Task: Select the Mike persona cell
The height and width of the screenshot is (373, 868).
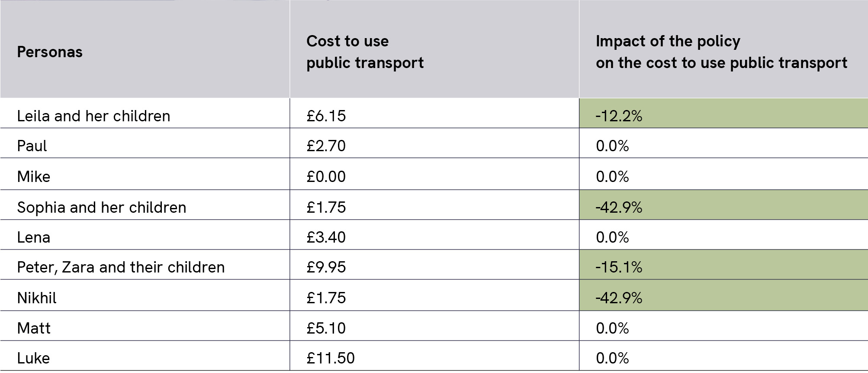Action: pos(33,177)
